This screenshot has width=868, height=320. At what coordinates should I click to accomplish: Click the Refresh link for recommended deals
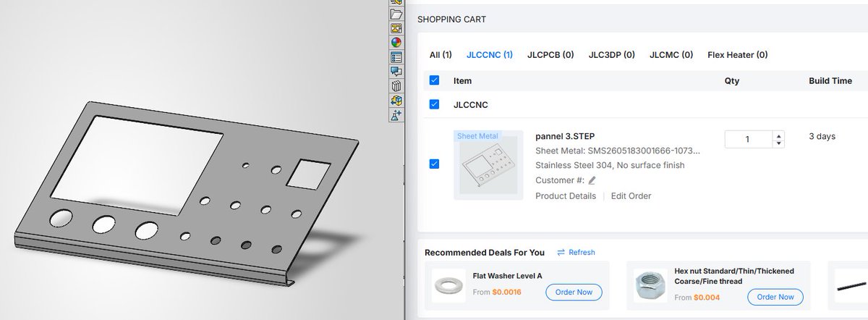582,253
